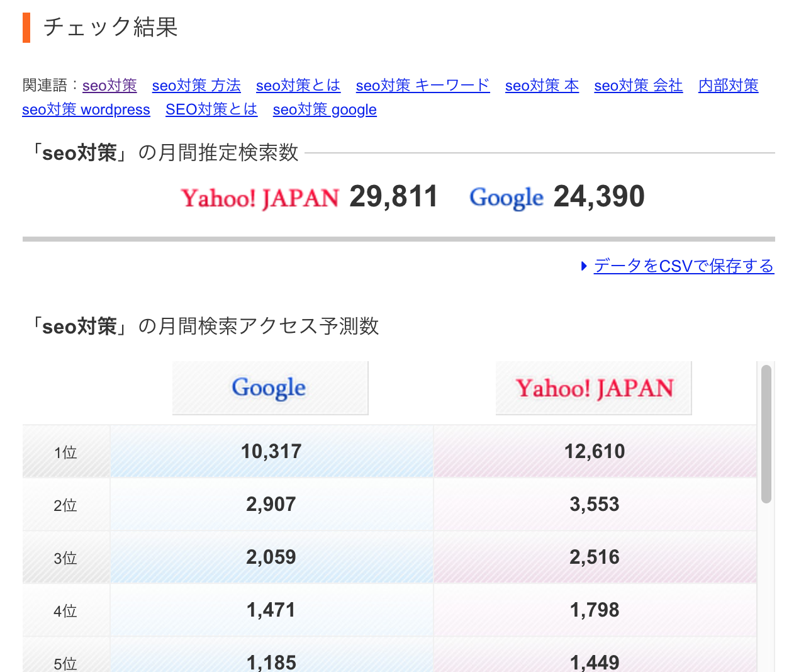789x672 pixels.
Task: Click Yahoo value 2,516 for 3位
Action: [595, 557]
